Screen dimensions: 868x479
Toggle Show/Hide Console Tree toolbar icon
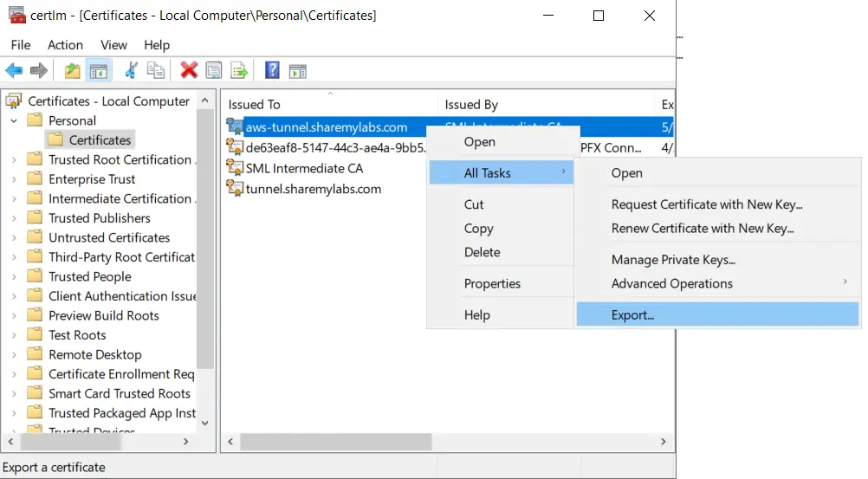98,71
